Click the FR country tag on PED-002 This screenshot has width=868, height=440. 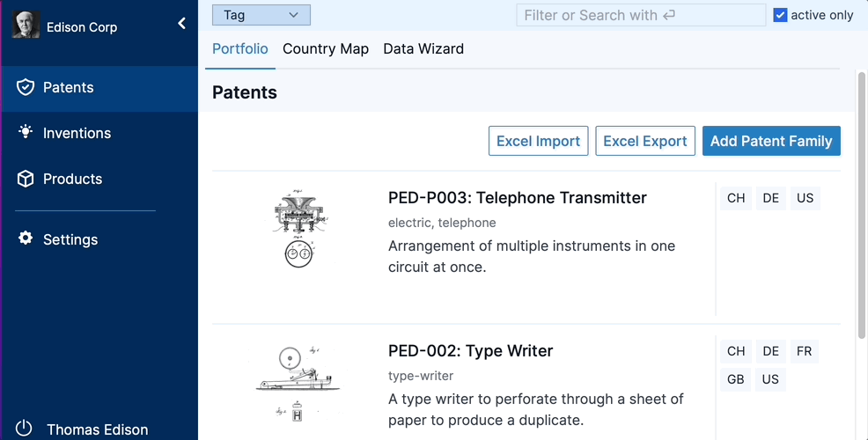pos(804,351)
